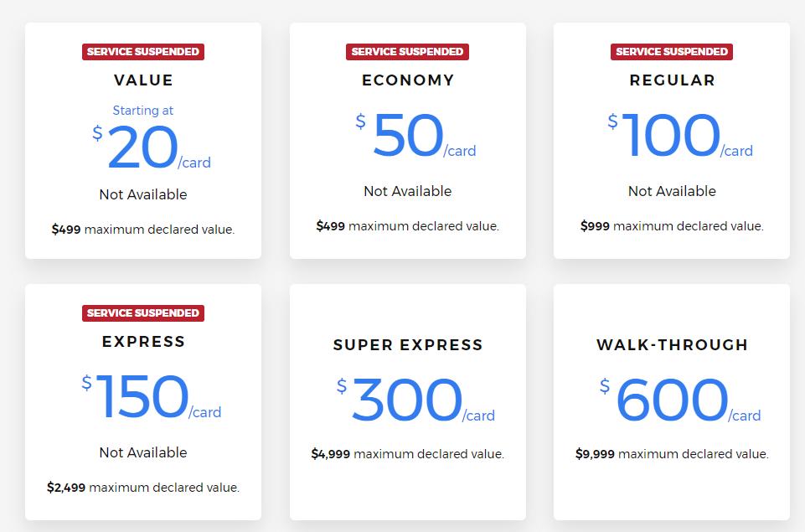This screenshot has height=532, width=805.
Task: Click the $20 per card price
Action: click(151, 149)
